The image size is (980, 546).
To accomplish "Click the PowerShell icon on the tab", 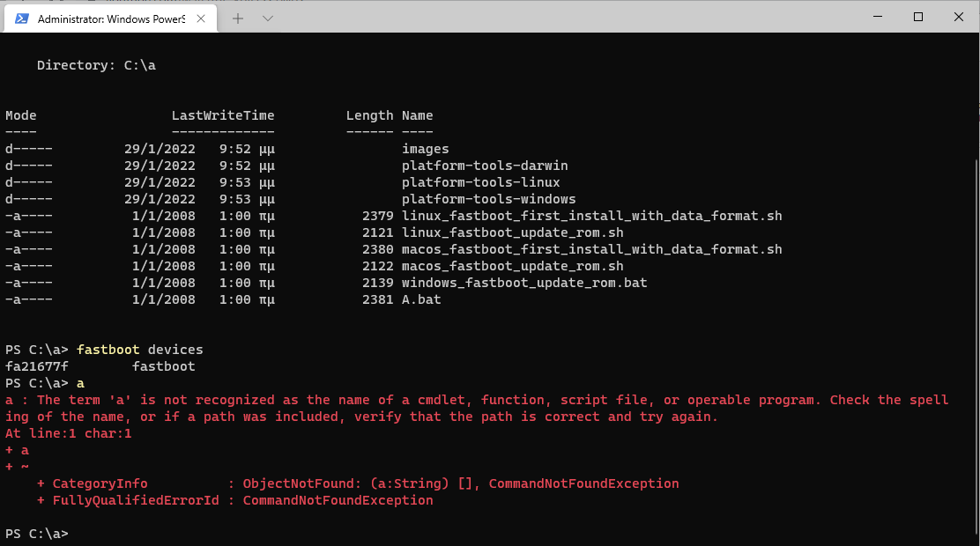I will [22, 18].
